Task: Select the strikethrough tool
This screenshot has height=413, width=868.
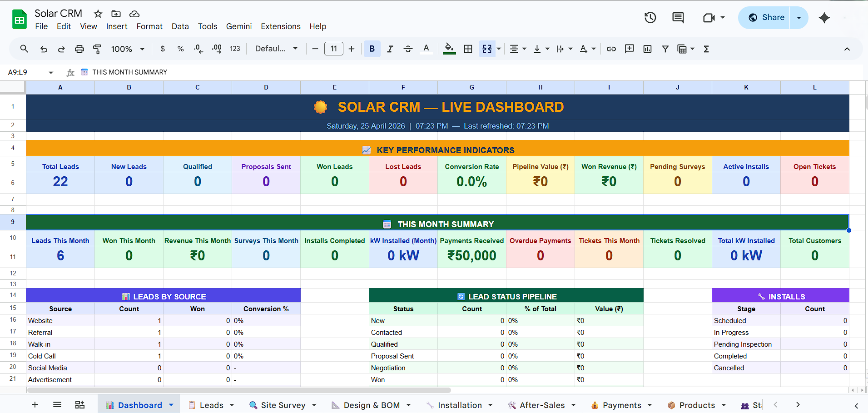Action: 408,49
